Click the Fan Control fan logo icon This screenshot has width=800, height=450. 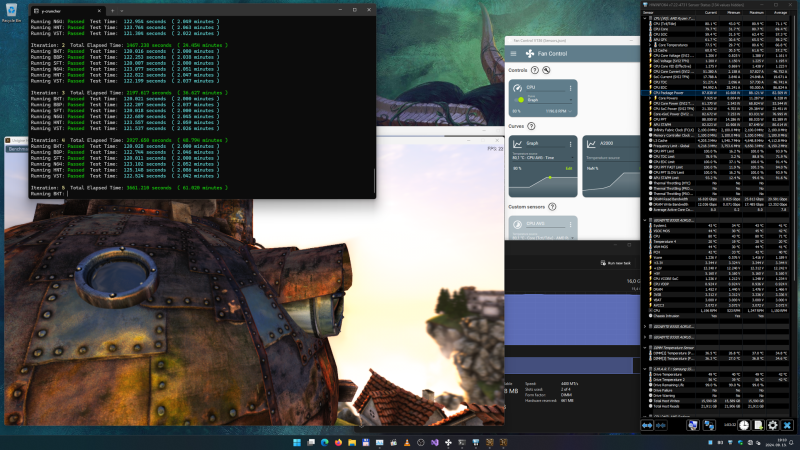click(530, 54)
